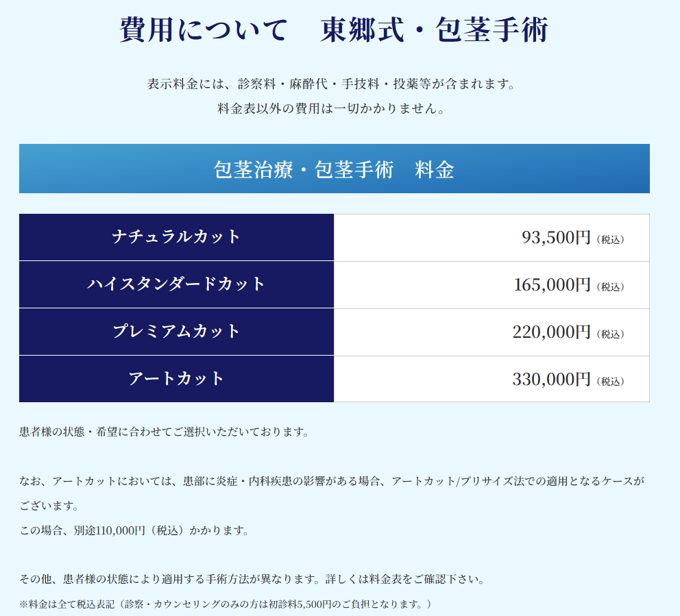Screen dimensions: 680x616
Task: Click the (税込) label beside 220,000円
Action: click(x=611, y=334)
